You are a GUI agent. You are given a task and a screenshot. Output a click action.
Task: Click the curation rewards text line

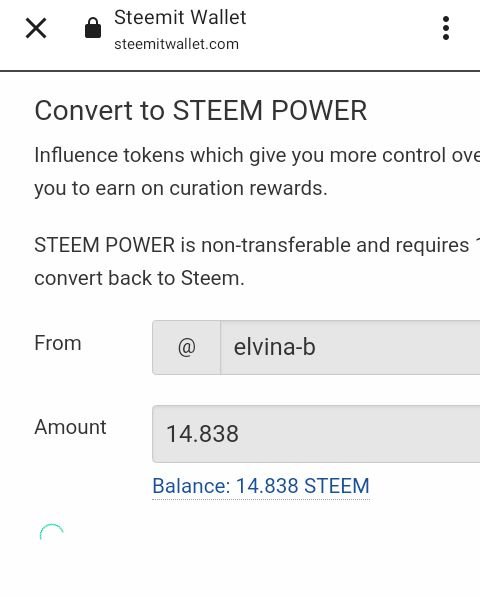[181, 188]
